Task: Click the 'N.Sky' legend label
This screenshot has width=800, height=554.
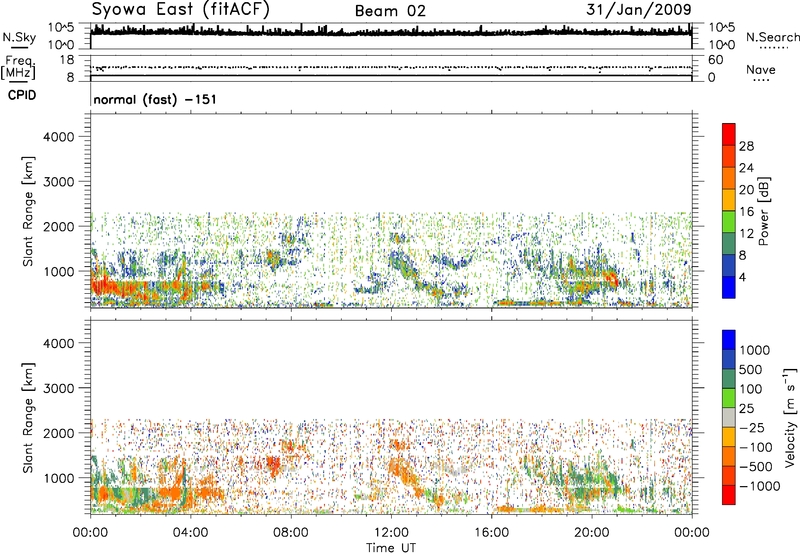Action: [x=19, y=37]
